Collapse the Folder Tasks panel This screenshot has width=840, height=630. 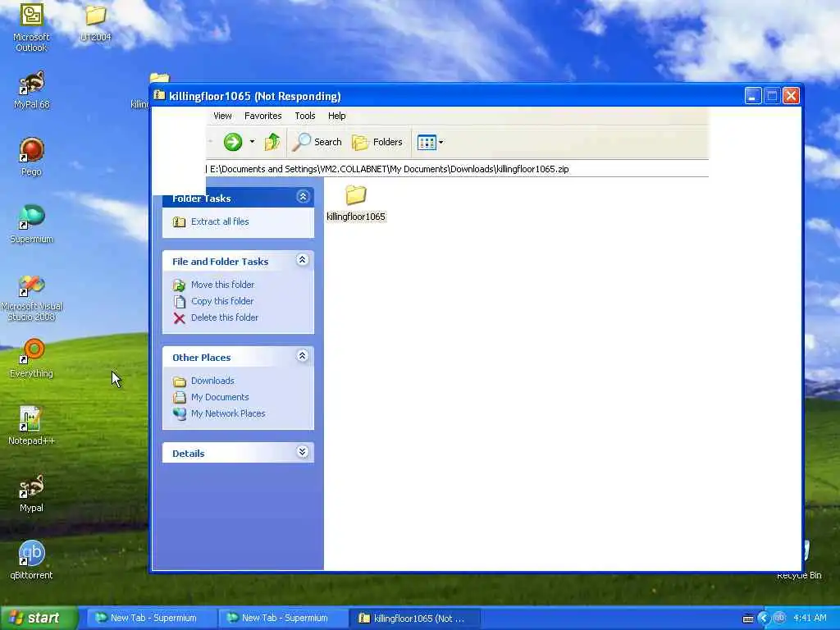point(303,197)
